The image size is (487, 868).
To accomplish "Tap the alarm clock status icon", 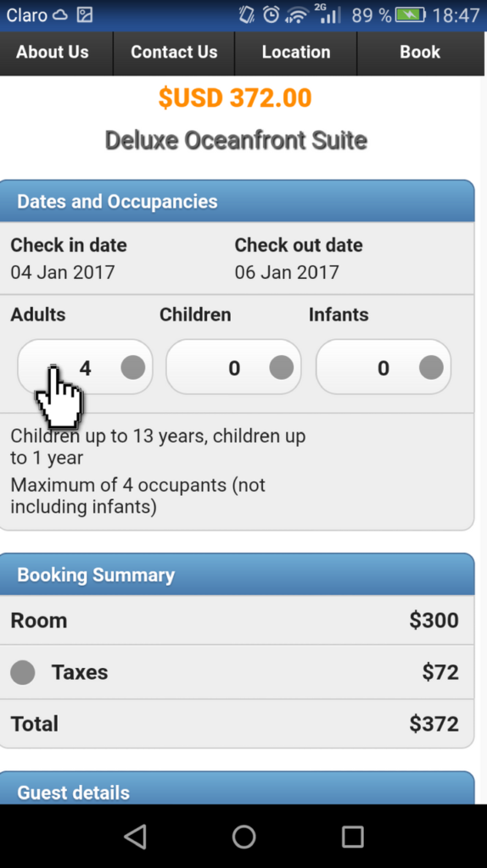I will [x=271, y=14].
